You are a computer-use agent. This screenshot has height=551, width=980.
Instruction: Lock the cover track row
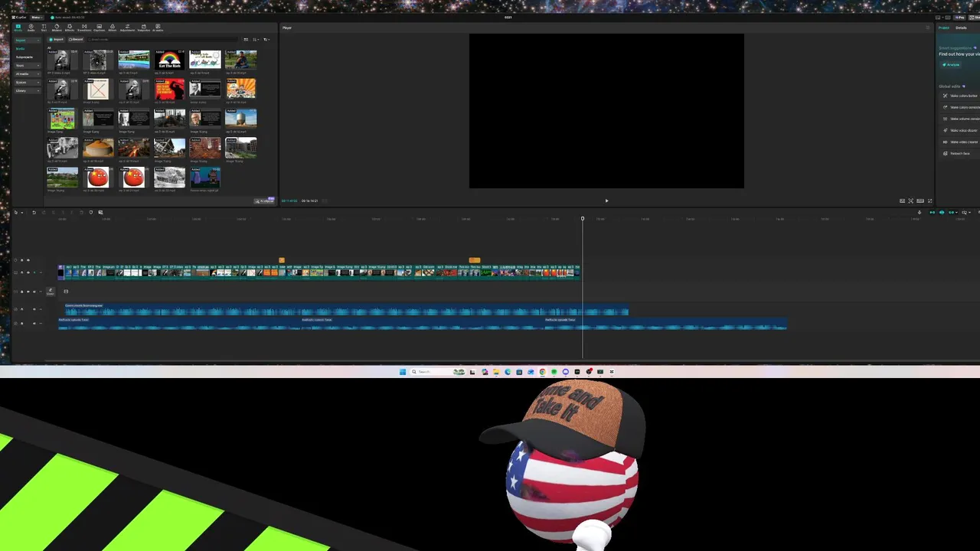pos(21,292)
